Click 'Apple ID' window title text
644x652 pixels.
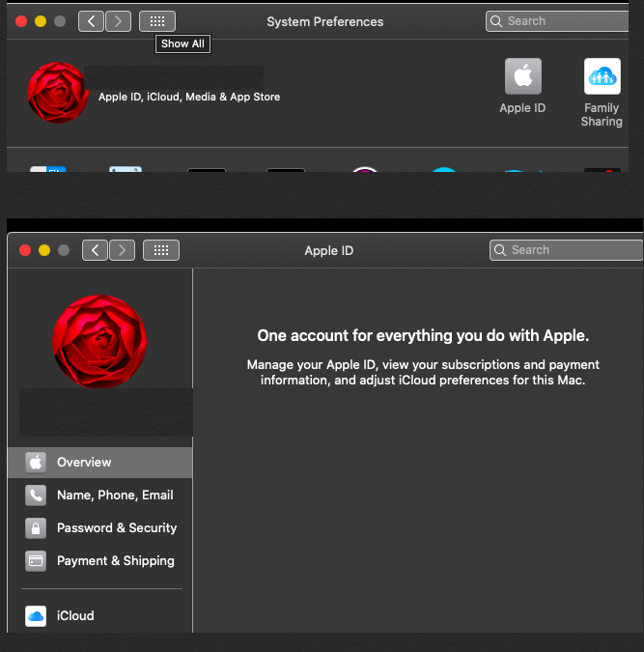pos(329,251)
